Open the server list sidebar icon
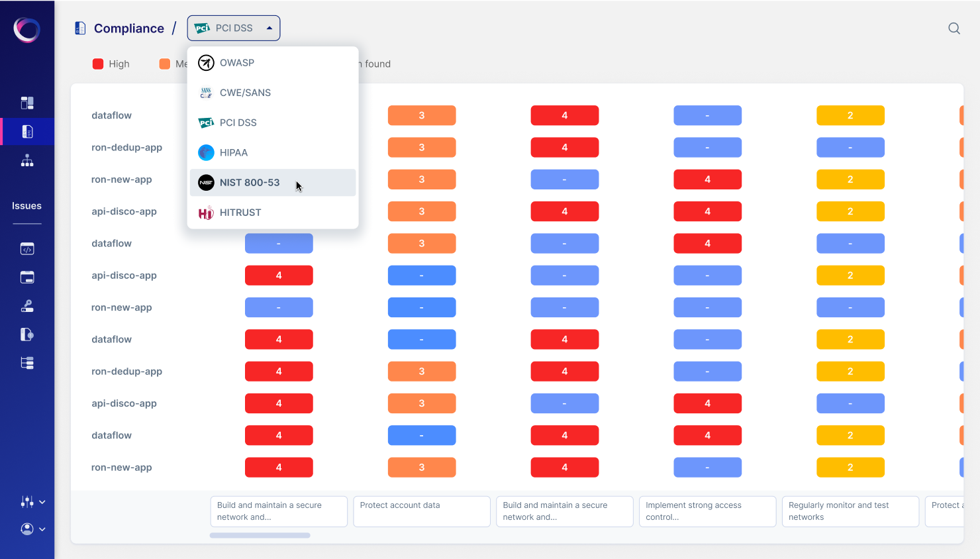 (x=27, y=363)
